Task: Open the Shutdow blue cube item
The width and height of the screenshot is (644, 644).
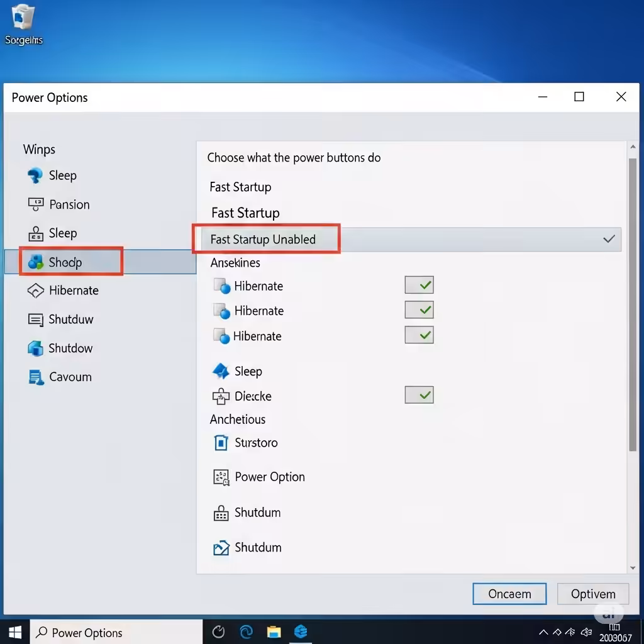Action: pos(60,348)
